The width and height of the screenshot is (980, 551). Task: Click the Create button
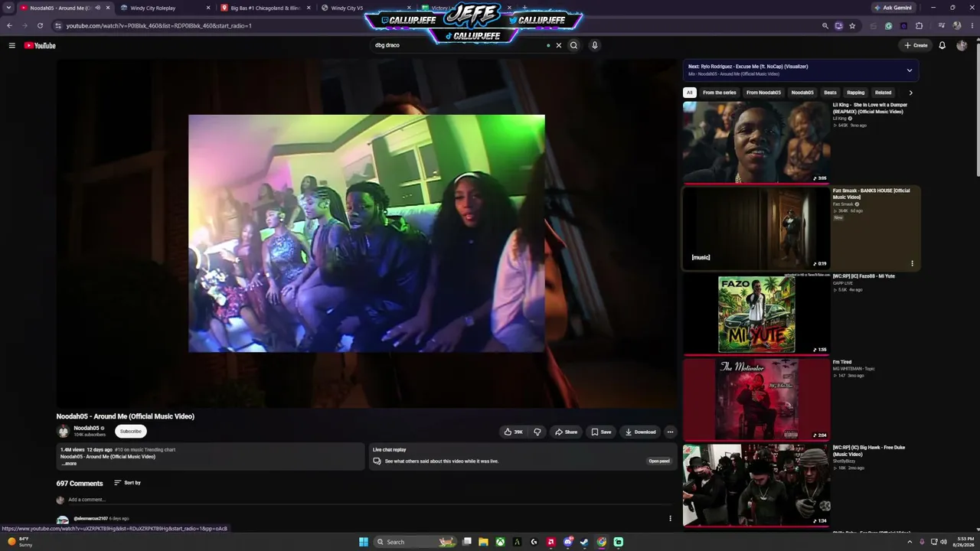tap(916, 45)
